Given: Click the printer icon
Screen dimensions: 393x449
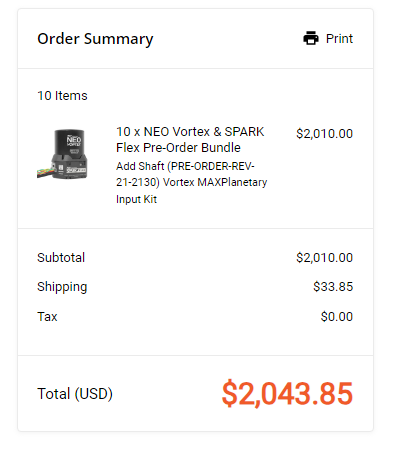Looking at the screenshot, I should [x=311, y=38].
